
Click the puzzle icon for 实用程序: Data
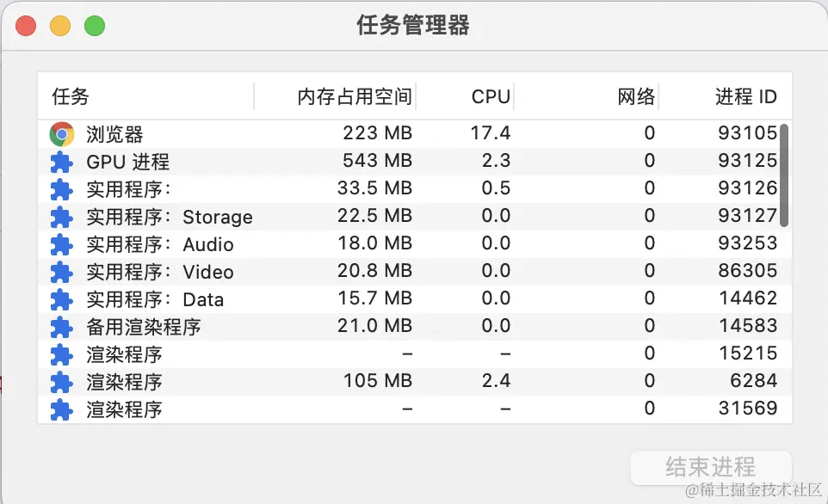point(62,299)
